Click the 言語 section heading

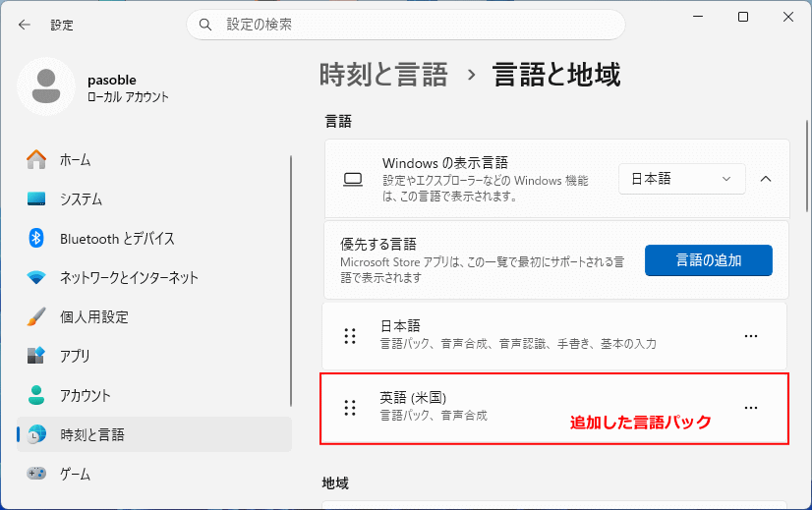[x=338, y=122]
